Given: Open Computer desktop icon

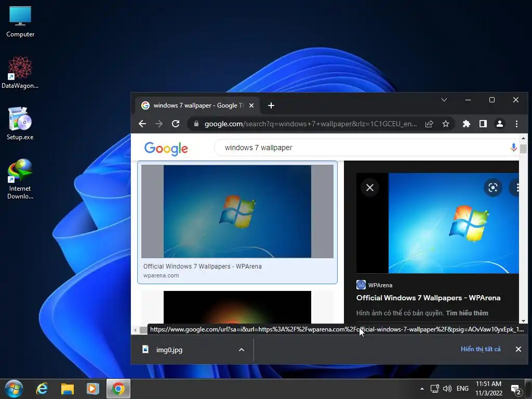Looking at the screenshot, I should click(x=20, y=21).
